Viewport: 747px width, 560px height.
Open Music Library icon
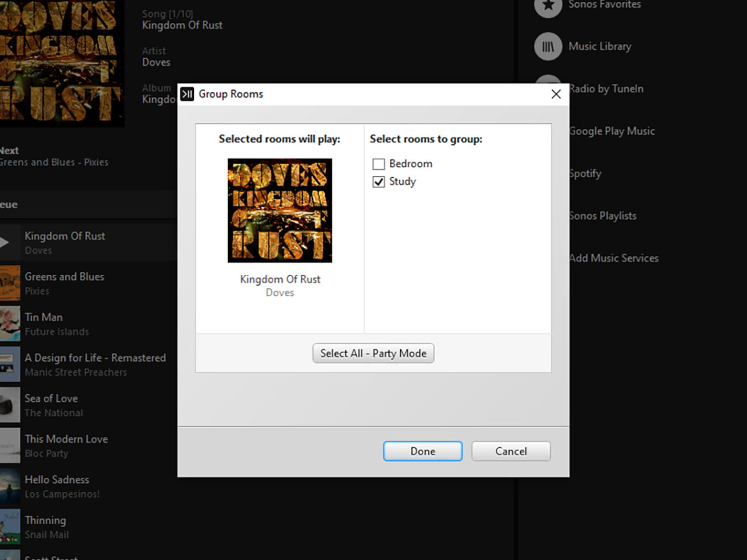click(x=548, y=47)
